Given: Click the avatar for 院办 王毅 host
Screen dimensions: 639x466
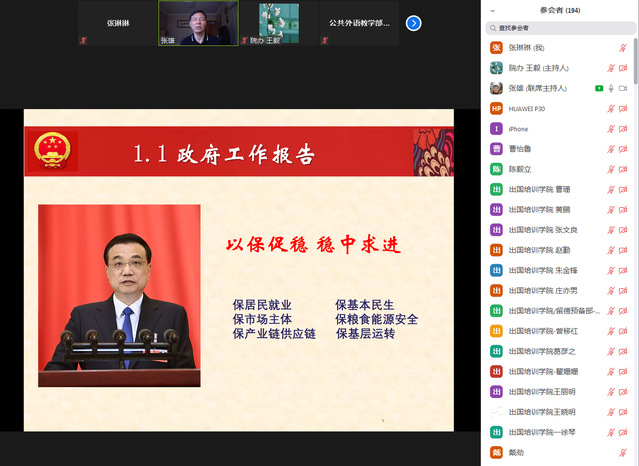Looking at the screenshot, I should [496, 68].
